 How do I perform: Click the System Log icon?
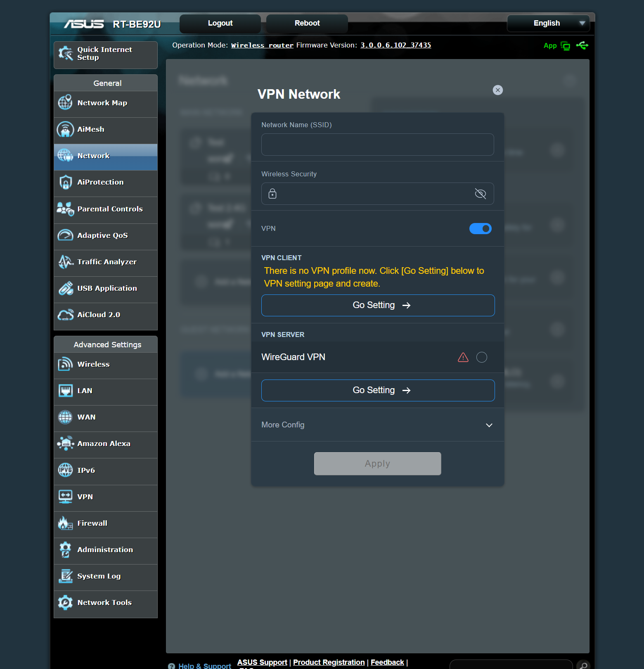pos(65,576)
